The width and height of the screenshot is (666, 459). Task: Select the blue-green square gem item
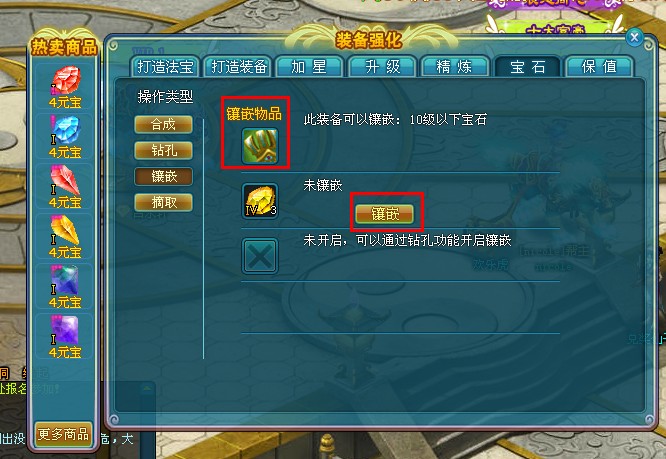coord(65,280)
